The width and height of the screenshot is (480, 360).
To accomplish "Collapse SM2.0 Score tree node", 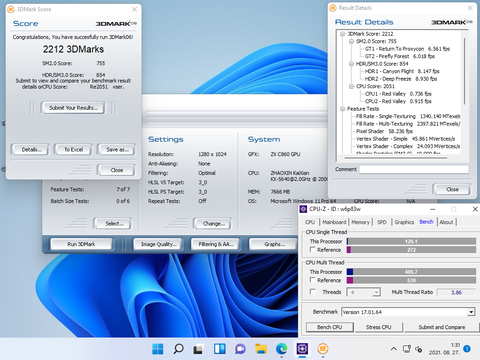I will tap(351, 41).
